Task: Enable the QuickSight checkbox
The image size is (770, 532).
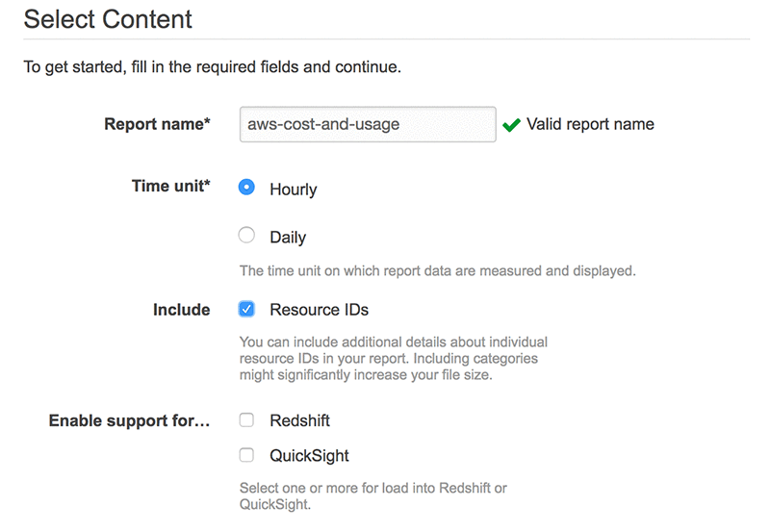Action: click(x=246, y=455)
